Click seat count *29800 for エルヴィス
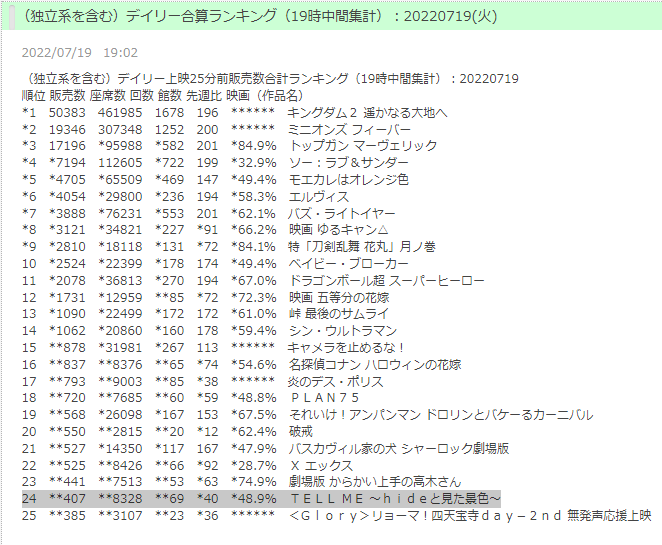 (x=120, y=197)
